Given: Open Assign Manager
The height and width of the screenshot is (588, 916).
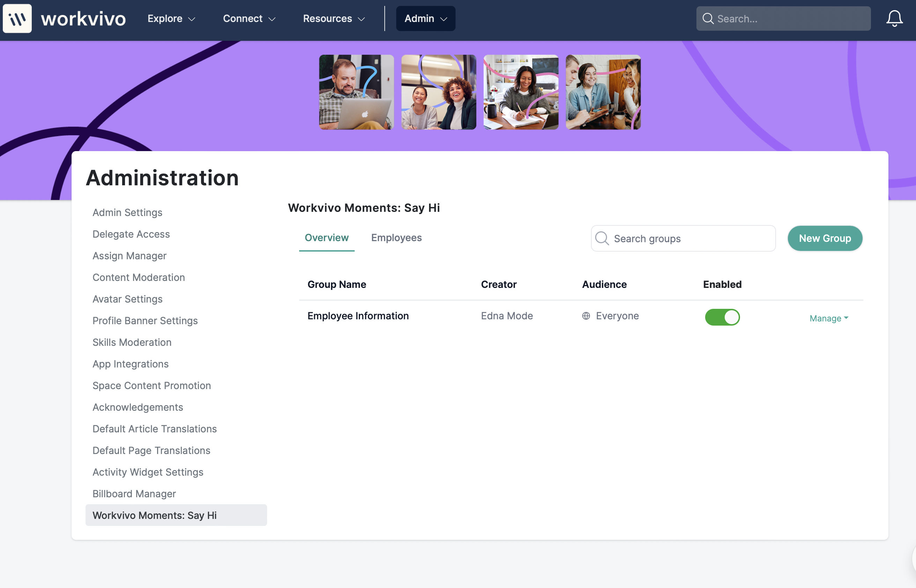Looking at the screenshot, I should pyautogui.click(x=130, y=255).
